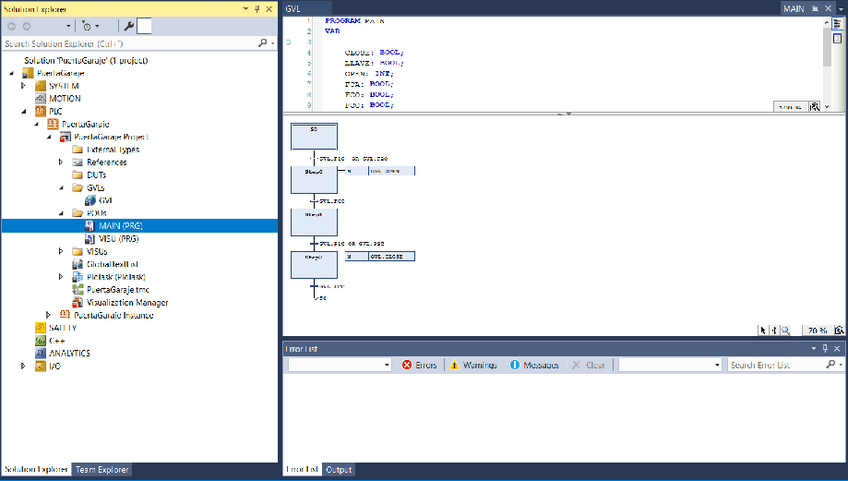This screenshot has height=481, width=848.
Task: Click the wrench Properties icon in Solution Explorer
Action: coord(128,26)
